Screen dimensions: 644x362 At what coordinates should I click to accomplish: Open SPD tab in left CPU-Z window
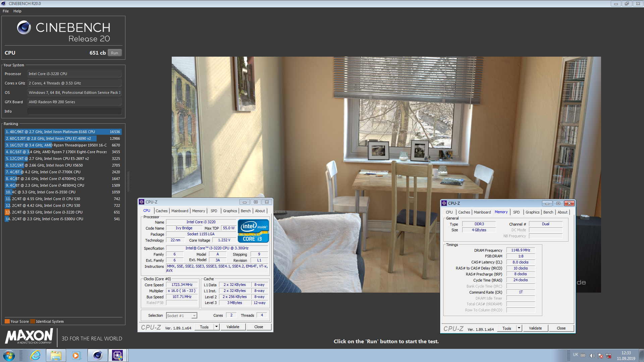click(214, 211)
